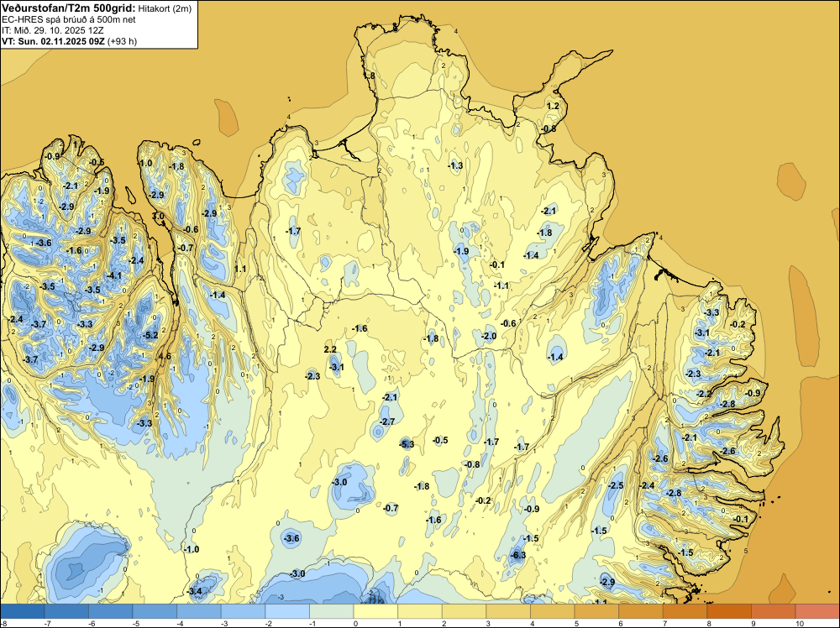Click the 'Veðurstofan/T2m 500grid:' title text
The width and height of the screenshot is (840, 628).
click(69, 8)
